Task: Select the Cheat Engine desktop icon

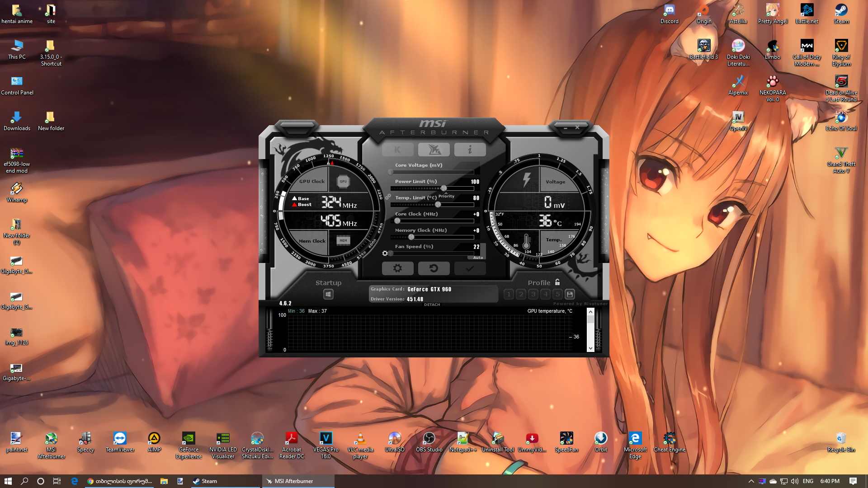Action: 670,442
